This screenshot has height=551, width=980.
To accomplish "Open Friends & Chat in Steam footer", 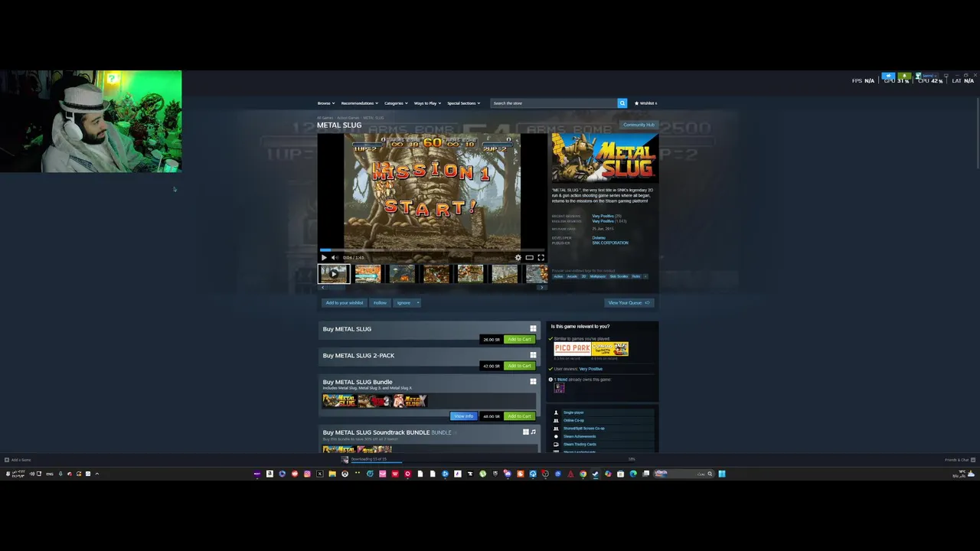I will pyautogui.click(x=959, y=460).
